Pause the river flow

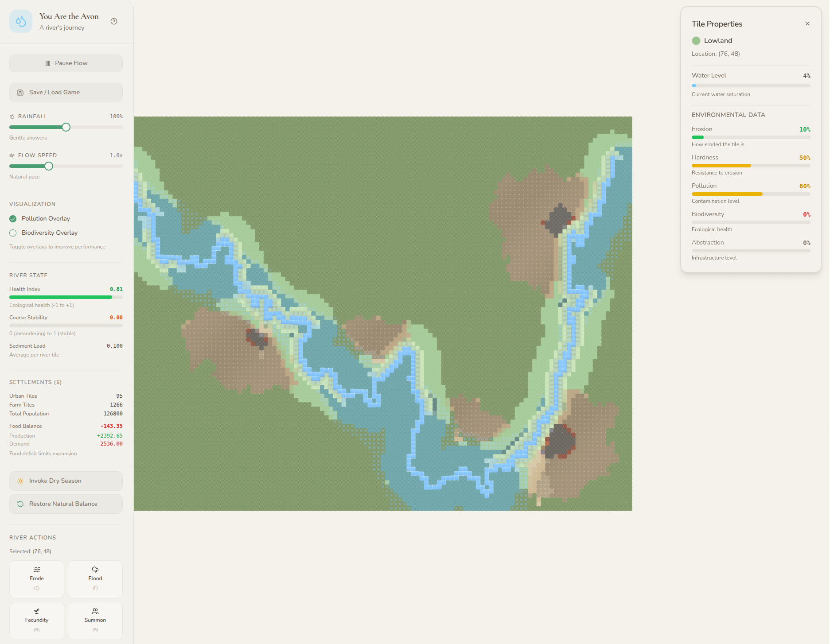point(66,63)
